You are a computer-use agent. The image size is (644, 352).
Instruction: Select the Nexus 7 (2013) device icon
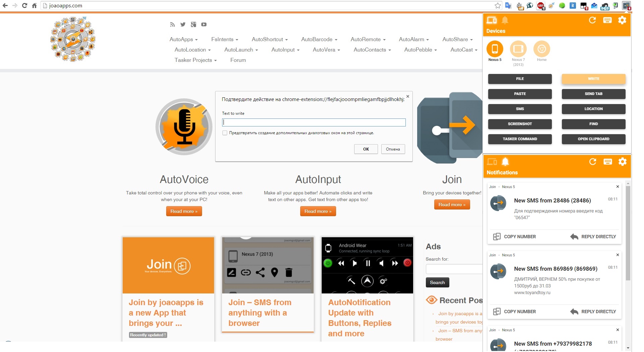point(518,49)
